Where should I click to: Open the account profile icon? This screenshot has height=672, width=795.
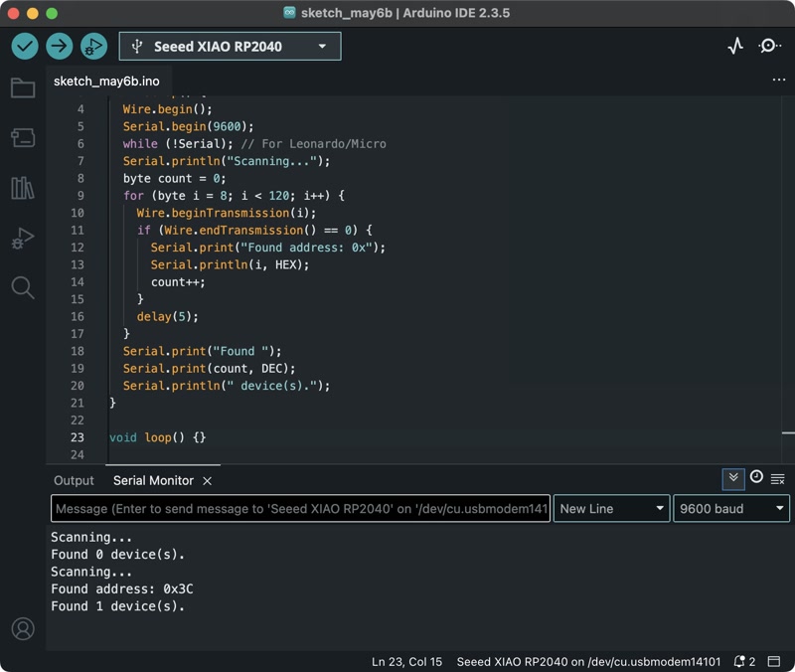23,628
